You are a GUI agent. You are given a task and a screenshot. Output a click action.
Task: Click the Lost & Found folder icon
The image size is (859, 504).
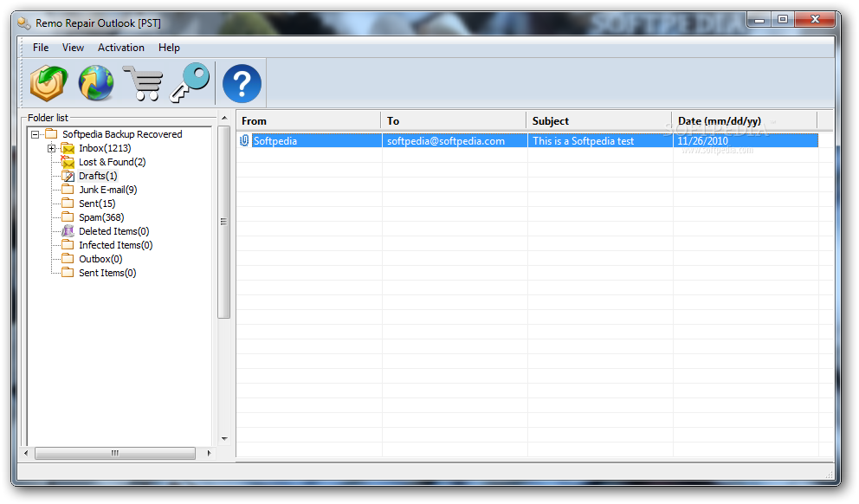(x=68, y=162)
